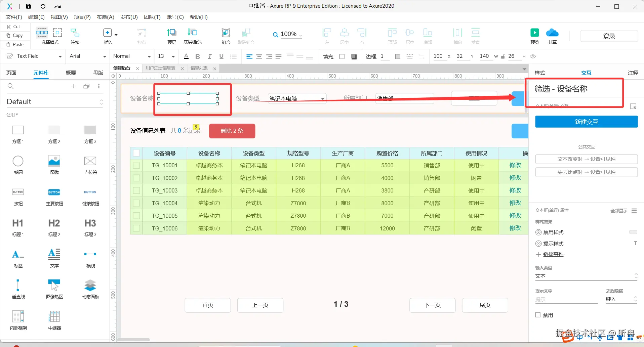Check the row TG_10006 checkbox

tap(136, 228)
